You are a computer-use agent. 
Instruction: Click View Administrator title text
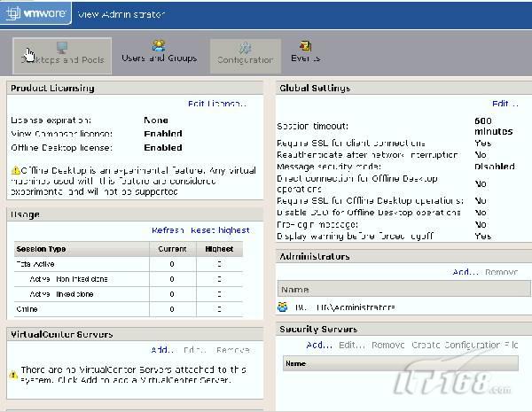point(121,14)
